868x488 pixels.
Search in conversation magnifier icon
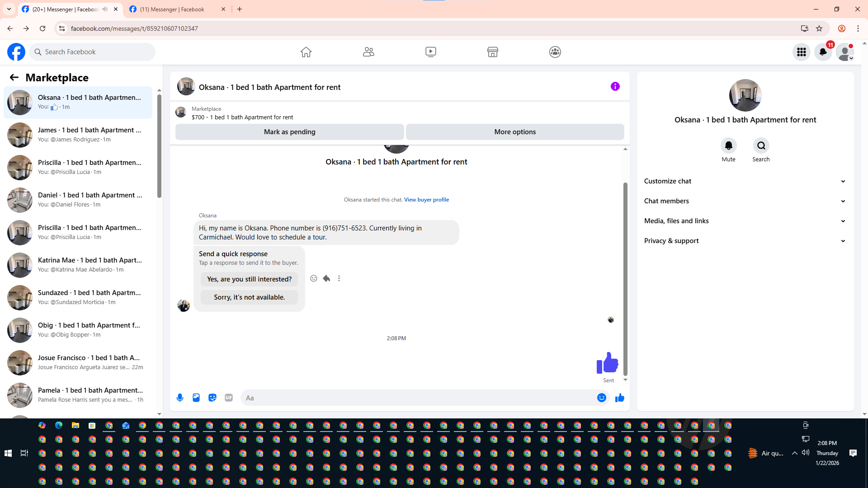(x=761, y=145)
